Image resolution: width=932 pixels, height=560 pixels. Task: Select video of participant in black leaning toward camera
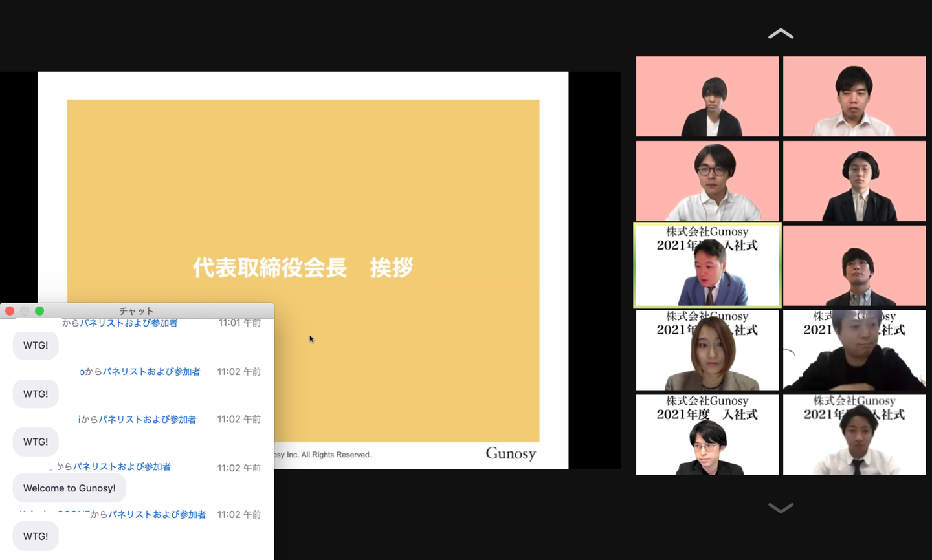click(x=854, y=350)
